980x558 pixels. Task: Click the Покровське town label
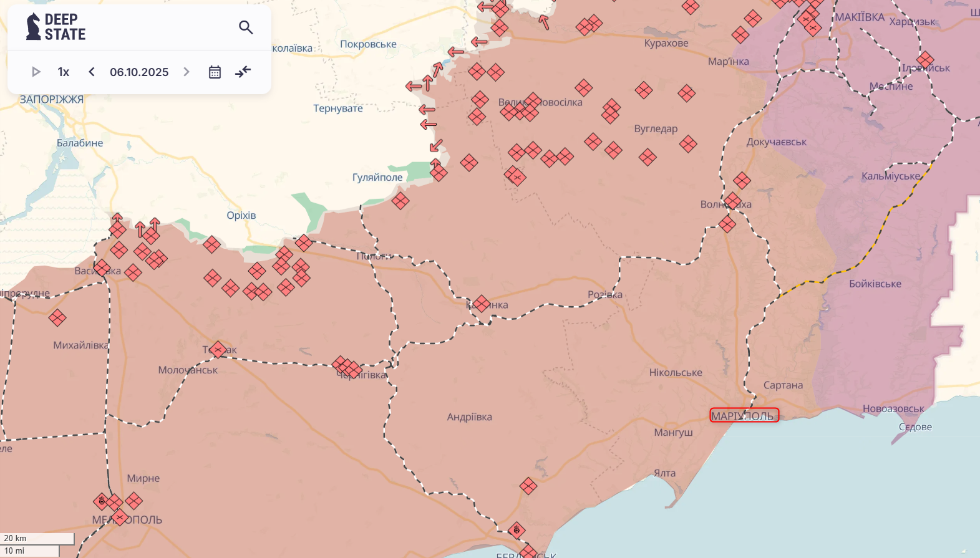click(368, 44)
